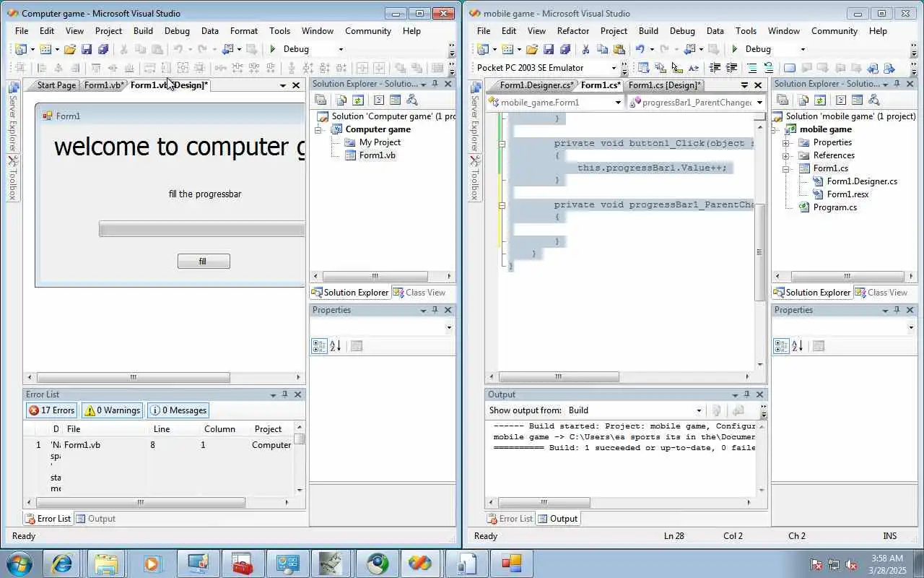Start debugging in Computer game window
The width and height of the screenshot is (924, 578).
tap(272, 49)
